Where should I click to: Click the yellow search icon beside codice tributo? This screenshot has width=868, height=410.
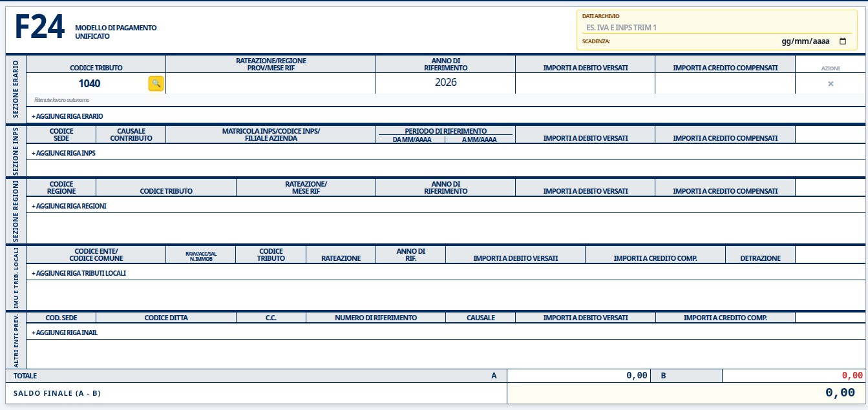pos(156,83)
